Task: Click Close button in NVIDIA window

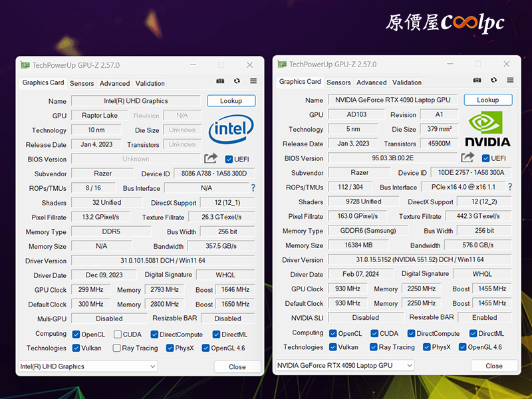Action: tap(494, 366)
